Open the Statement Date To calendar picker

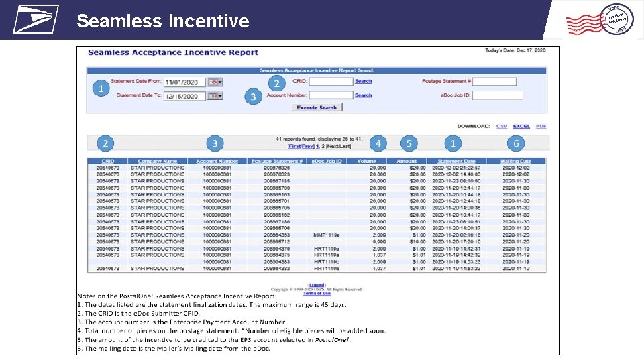215,96
